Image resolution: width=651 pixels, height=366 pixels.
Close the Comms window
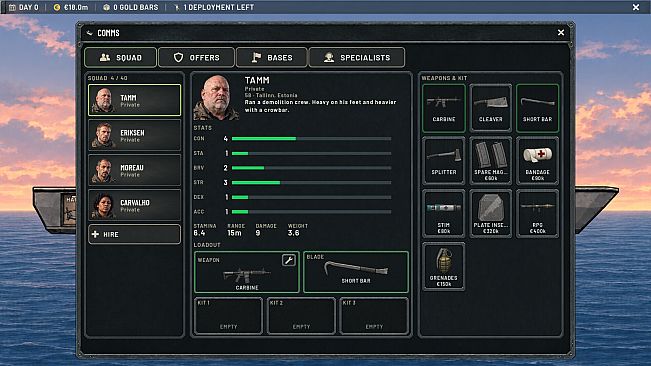point(561,32)
